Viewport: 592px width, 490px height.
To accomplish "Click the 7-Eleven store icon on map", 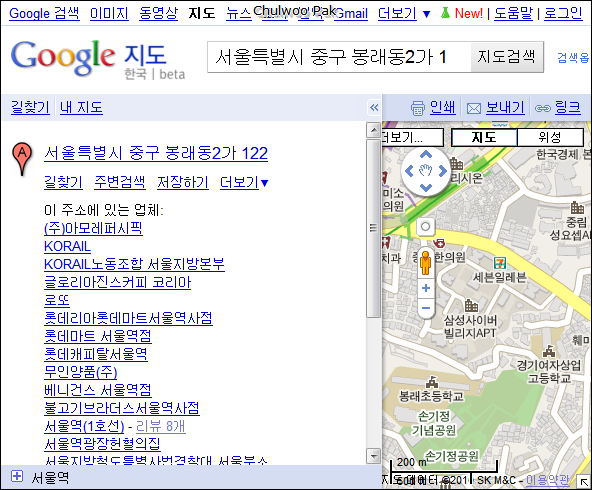I will click(x=500, y=263).
